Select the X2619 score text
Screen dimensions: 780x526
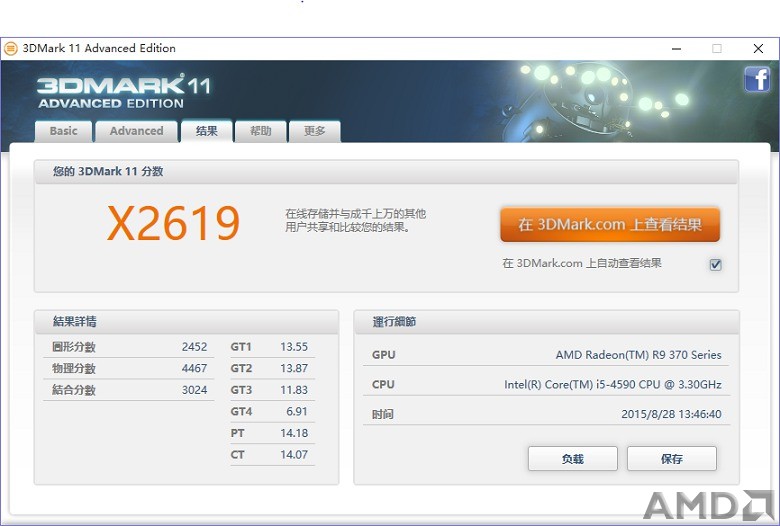pyautogui.click(x=173, y=223)
